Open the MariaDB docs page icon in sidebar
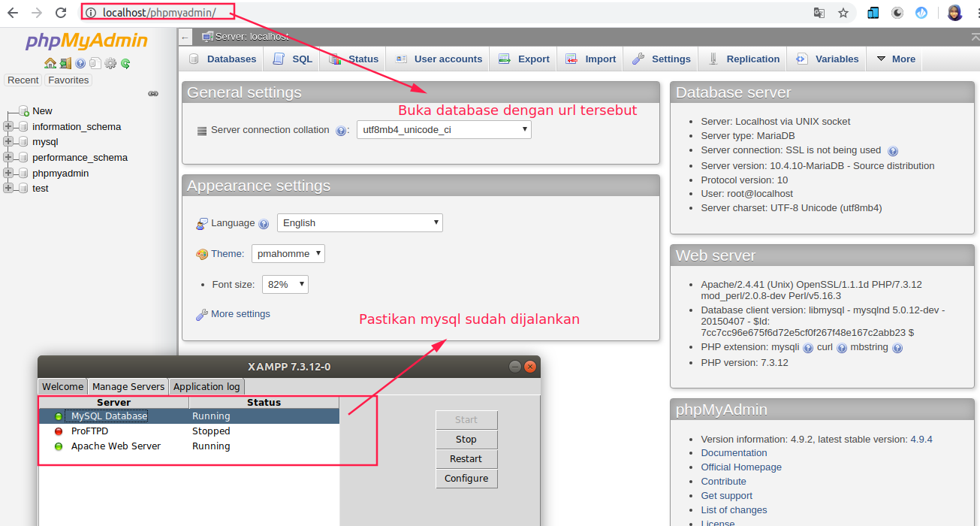980x526 pixels. point(95,63)
